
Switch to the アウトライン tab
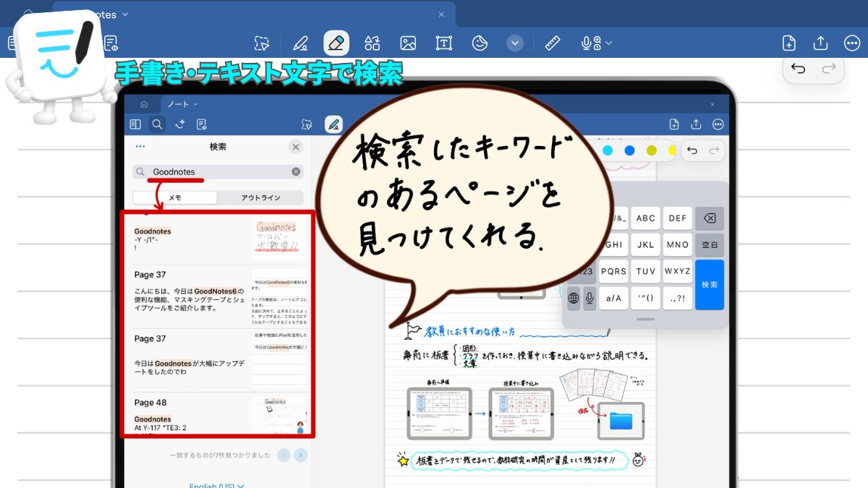pyautogui.click(x=260, y=197)
